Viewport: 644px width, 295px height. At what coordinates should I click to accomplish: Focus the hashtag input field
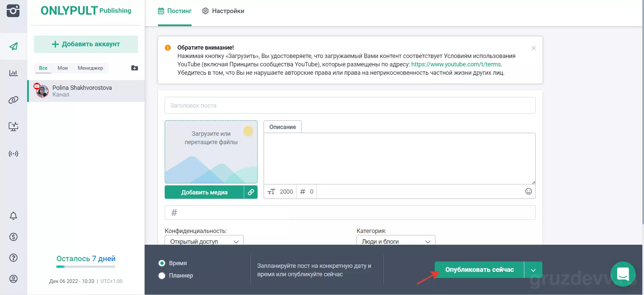[350, 213]
